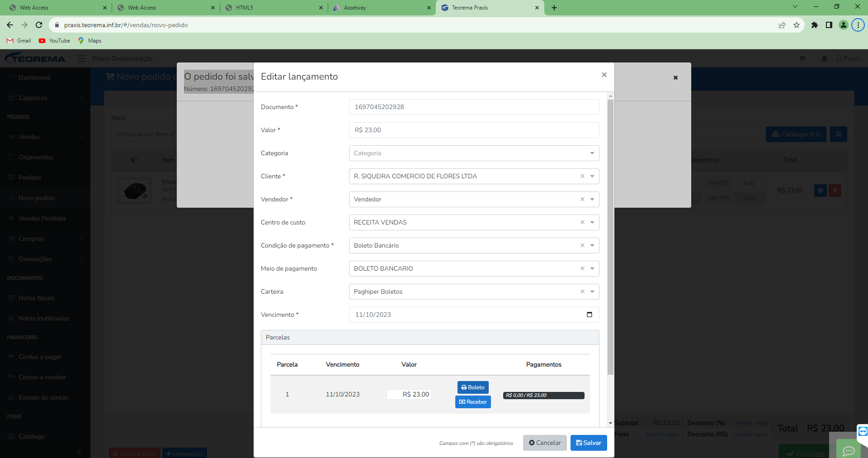Open the notifications bell icon
The width and height of the screenshot is (868, 458).
tap(825, 58)
